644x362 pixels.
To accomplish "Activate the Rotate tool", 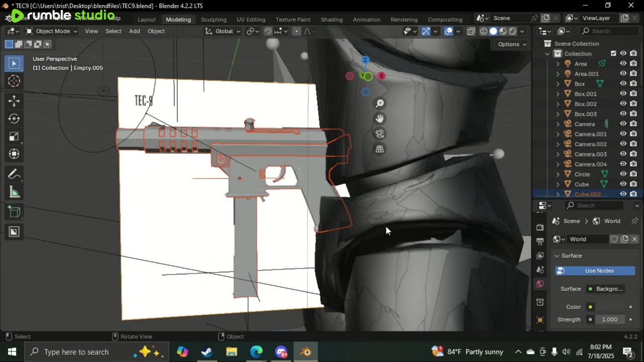I will tap(14, 119).
